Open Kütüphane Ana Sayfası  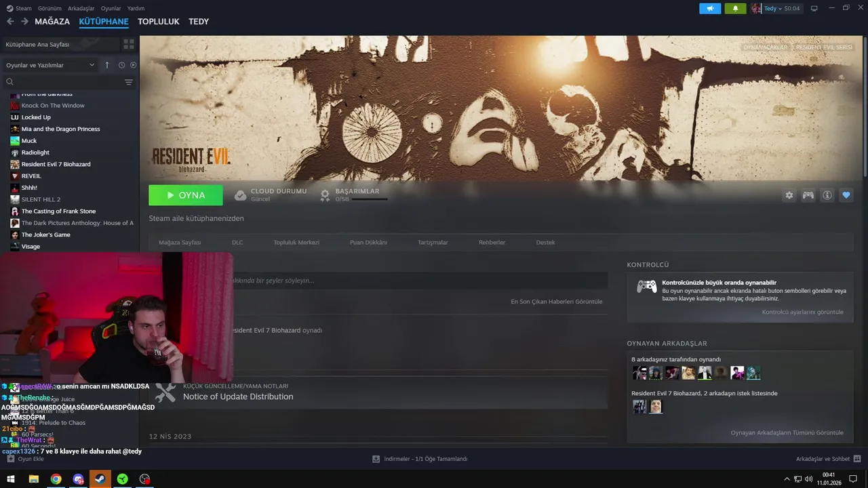(x=61, y=44)
